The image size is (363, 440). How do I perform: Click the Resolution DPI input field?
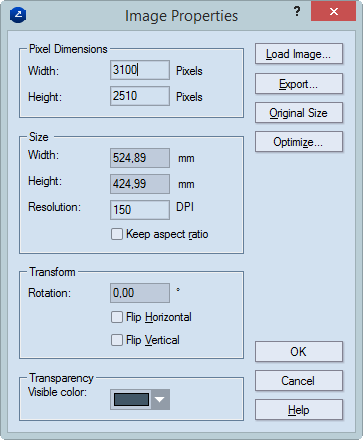click(x=140, y=210)
